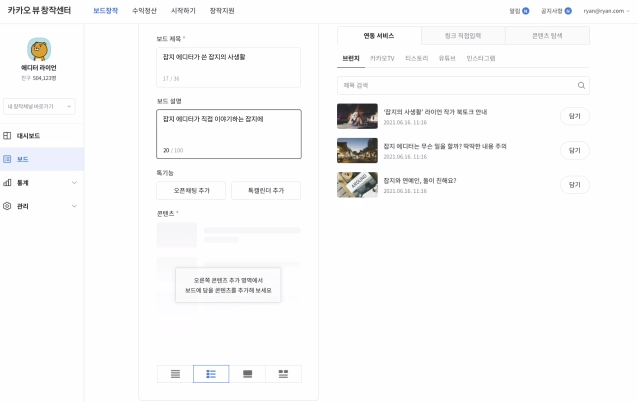
Task: Click 담기 for 잡지 에디터는 무슨 일을 post
Action: click(575, 151)
